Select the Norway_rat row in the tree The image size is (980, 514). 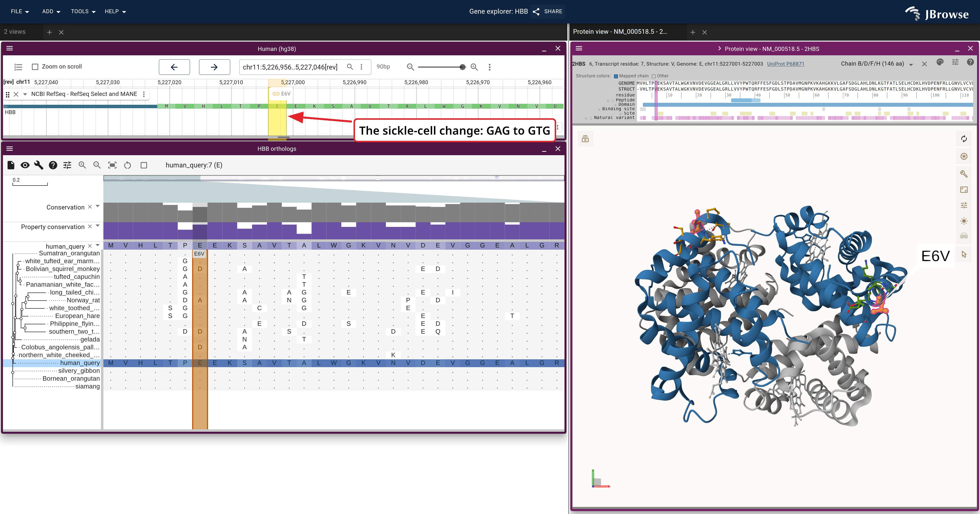pos(83,300)
